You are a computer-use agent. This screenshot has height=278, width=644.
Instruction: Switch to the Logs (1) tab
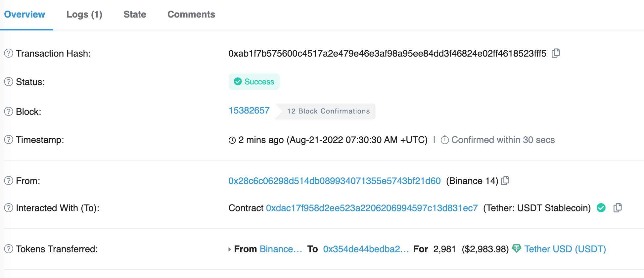click(84, 15)
